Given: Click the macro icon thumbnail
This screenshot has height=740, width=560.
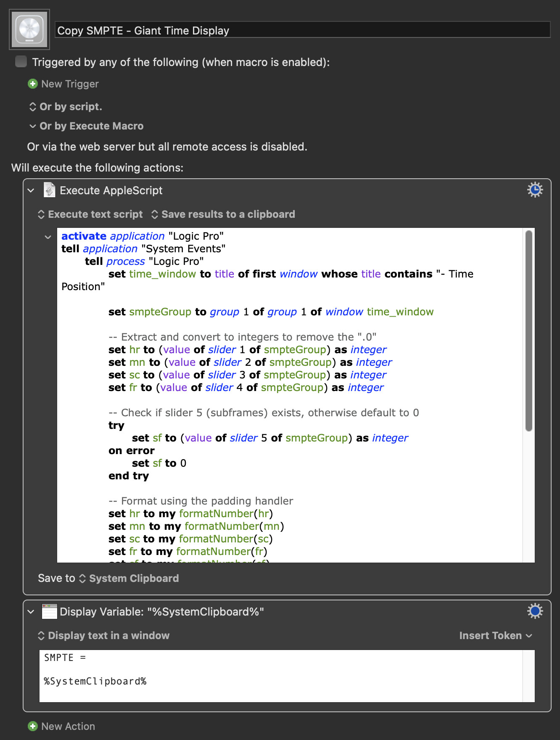Looking at the screenshot, I should tap(29, 29).
